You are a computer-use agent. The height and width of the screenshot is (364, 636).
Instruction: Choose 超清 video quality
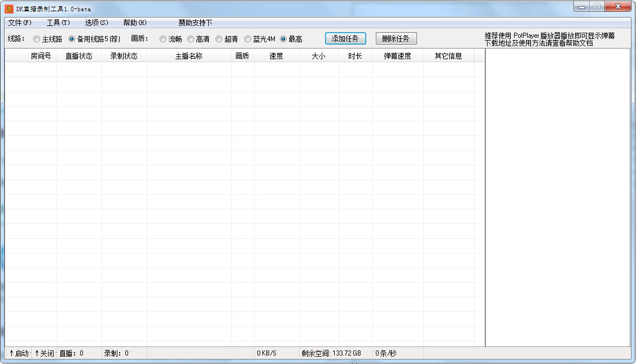tap(219, 39)
